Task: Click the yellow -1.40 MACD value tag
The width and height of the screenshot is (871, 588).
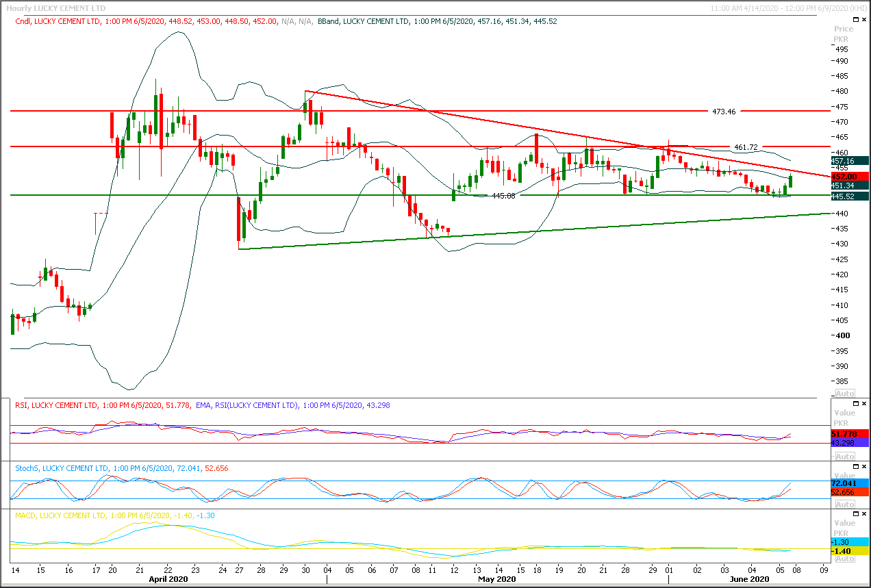Action: 850,551
